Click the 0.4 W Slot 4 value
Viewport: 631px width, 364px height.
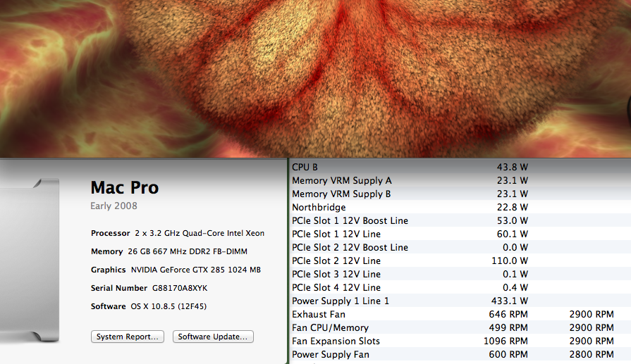[515, 288]
